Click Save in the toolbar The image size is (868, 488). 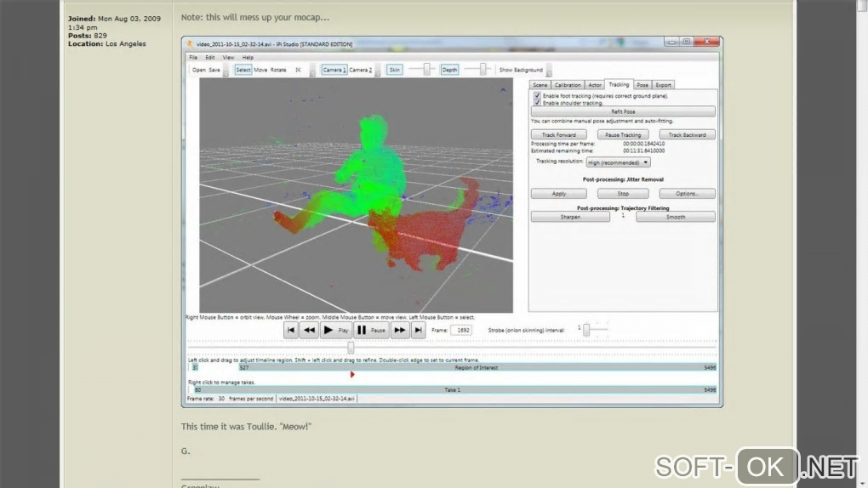(x=214, y=71)
